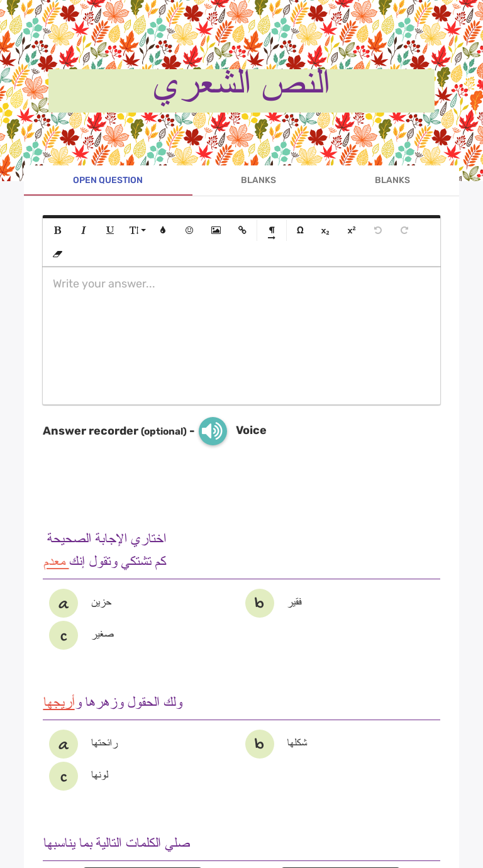The width and height of the screenshot is (483, 868).
Task: Toggle bold formatting in the answer toolbar
Action: coord(57,230)
